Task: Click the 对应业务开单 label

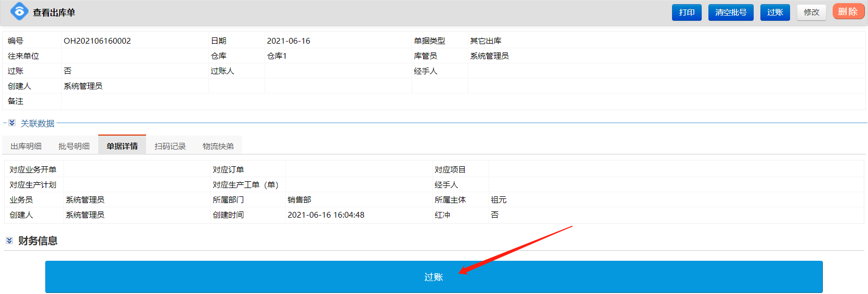Action: point(33,169)
